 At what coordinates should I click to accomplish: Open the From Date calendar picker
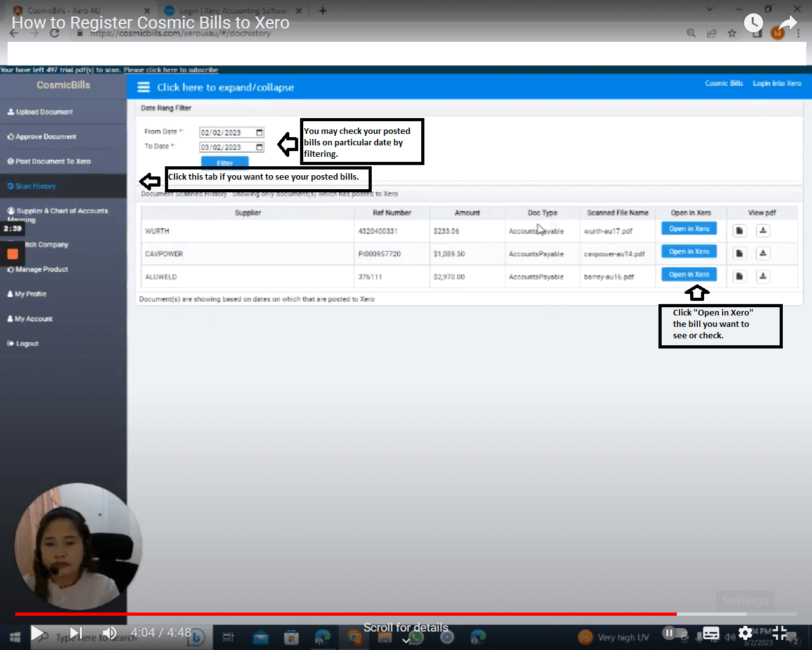pos(259,133)
